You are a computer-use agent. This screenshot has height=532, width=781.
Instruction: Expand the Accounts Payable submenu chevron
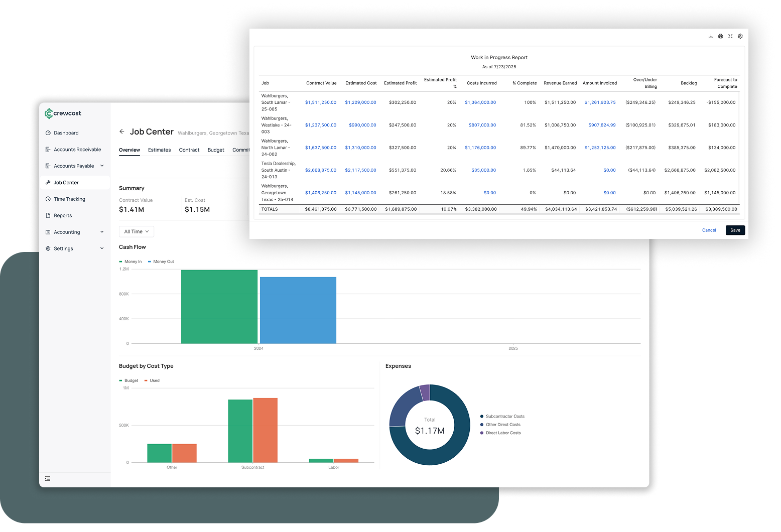pos(102,166)
